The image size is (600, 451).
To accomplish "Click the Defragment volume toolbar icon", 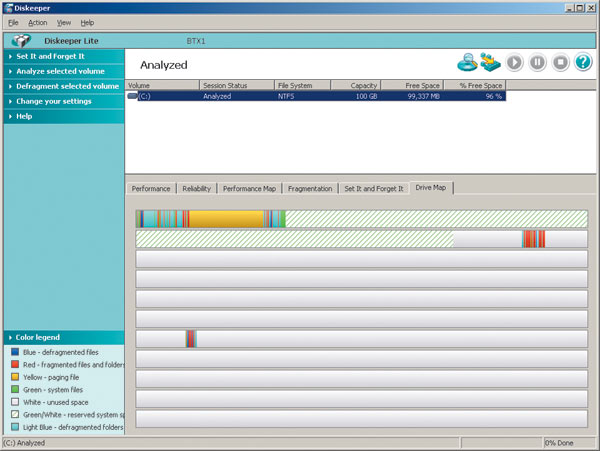I will [x=490, y=62].
